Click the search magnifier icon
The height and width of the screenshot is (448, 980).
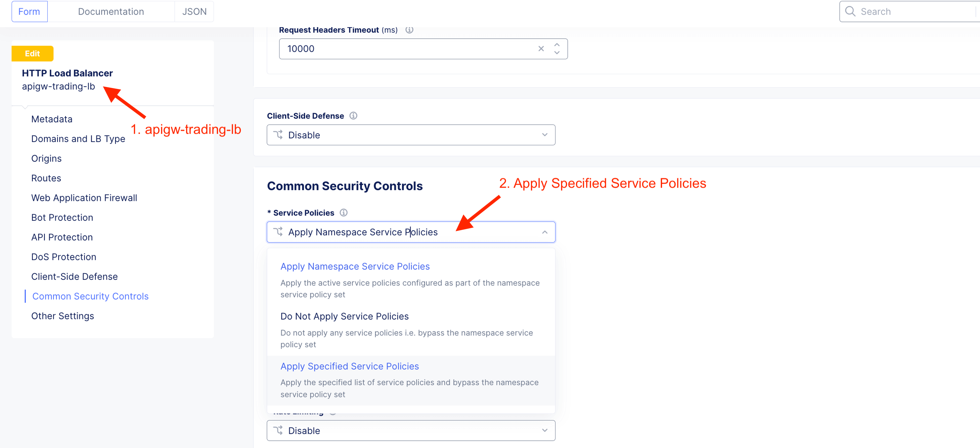click(850, 11)
